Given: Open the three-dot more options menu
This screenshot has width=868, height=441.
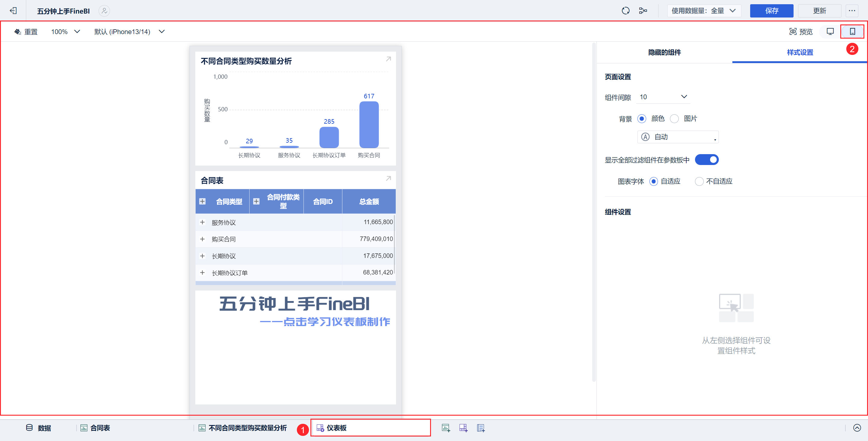Looking at the screenshot, I should pos(852,11).
